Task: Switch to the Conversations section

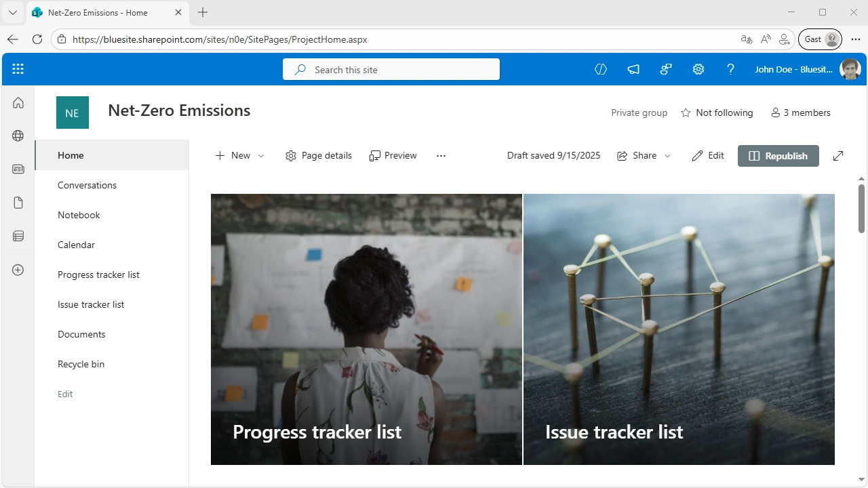Action: [87, 185]
